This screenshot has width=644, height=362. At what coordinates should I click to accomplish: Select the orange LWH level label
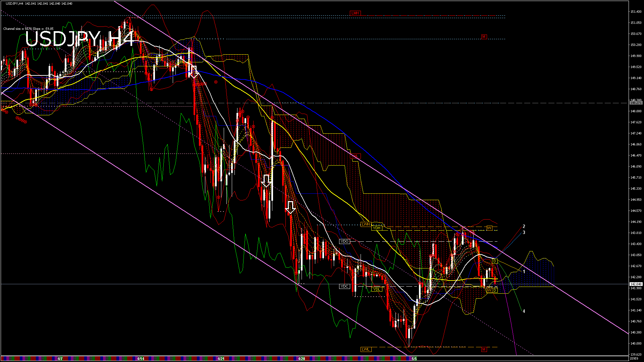click(x=366, y=224)
